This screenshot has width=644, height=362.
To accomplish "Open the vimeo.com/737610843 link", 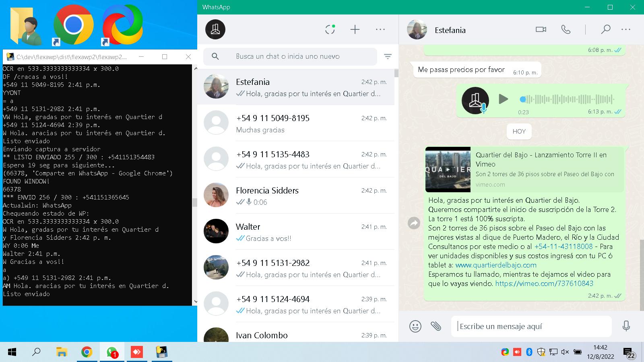I will click(x=544, y=284).
